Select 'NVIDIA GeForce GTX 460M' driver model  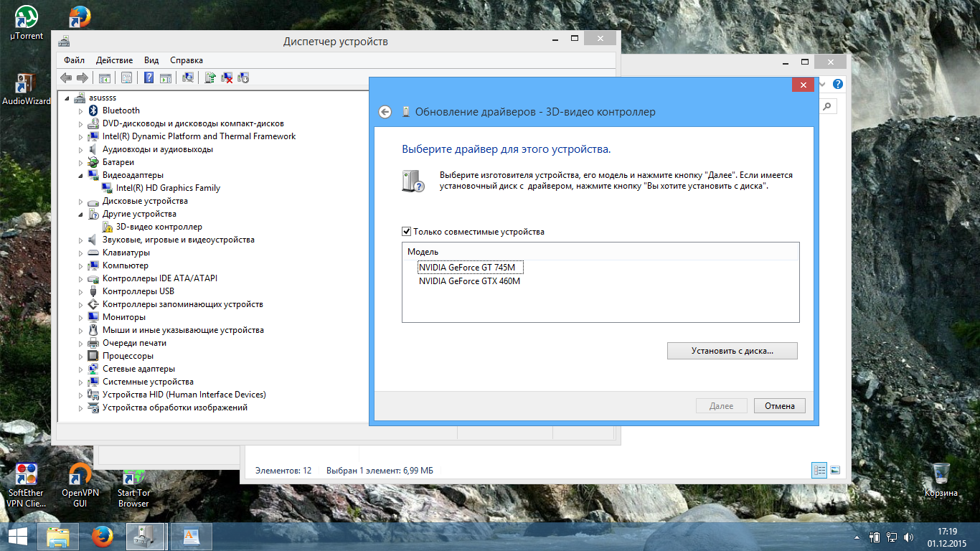(x=469, y=281)
